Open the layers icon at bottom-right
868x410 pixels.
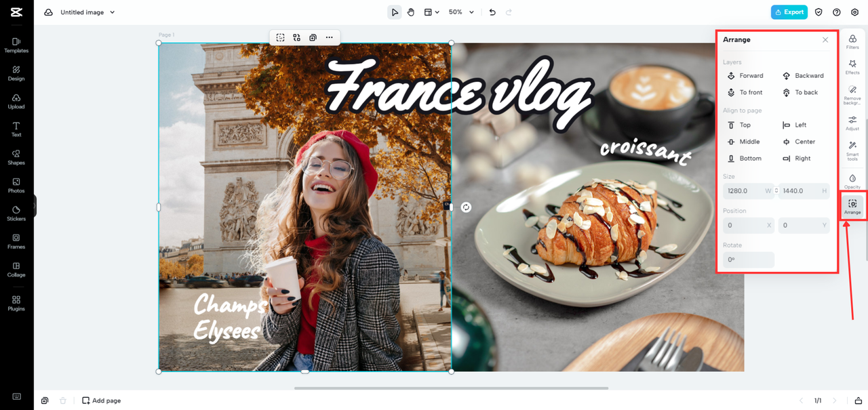coord(858,401)
